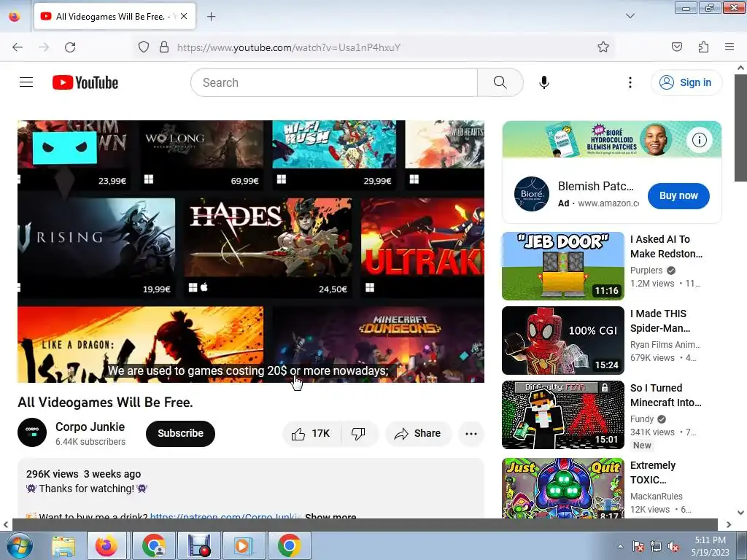Click Buy now on Bioré ad

(x=678, y=195)
